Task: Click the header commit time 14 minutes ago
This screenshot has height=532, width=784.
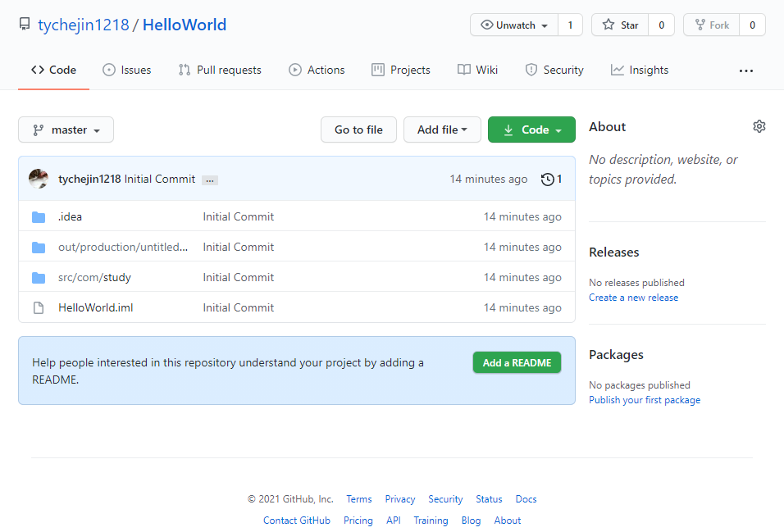Action: [x=489, y=179]
